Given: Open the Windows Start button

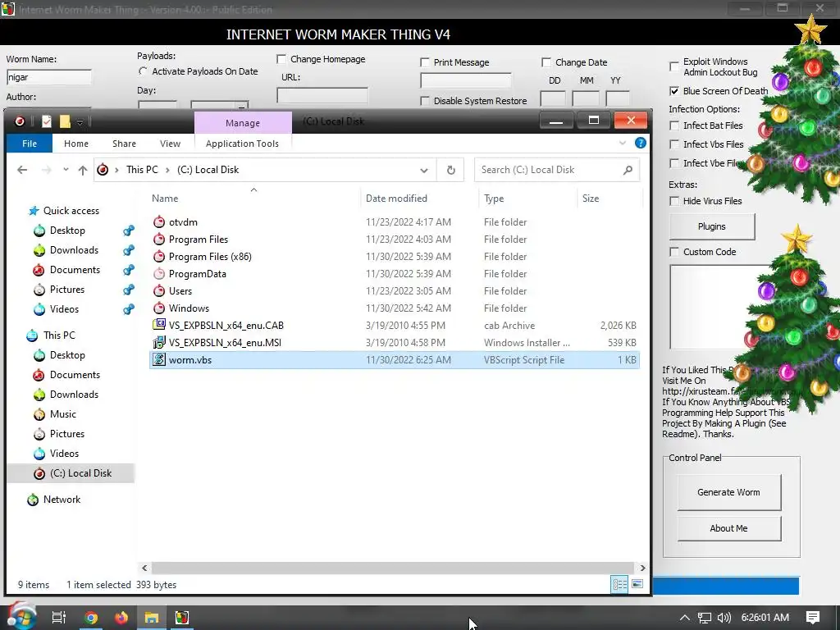Looking at the screenshot, I should pyautogui.click(x=21, y=617).
